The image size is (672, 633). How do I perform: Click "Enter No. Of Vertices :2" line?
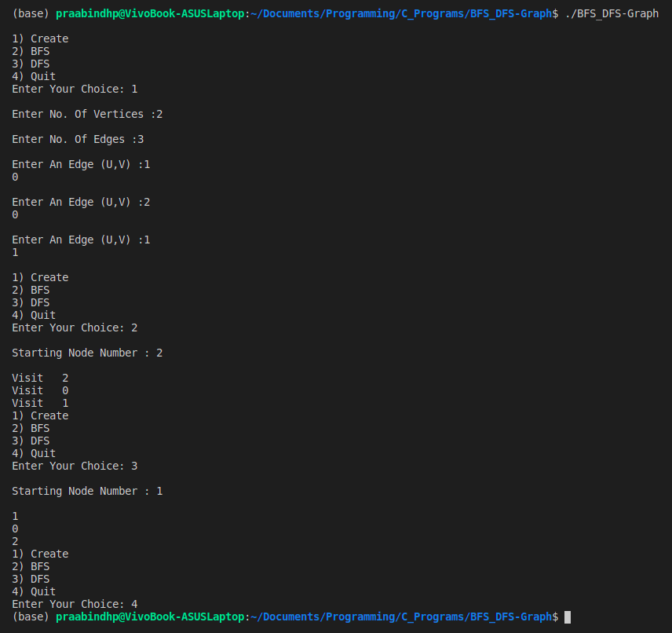coord(87,114)
